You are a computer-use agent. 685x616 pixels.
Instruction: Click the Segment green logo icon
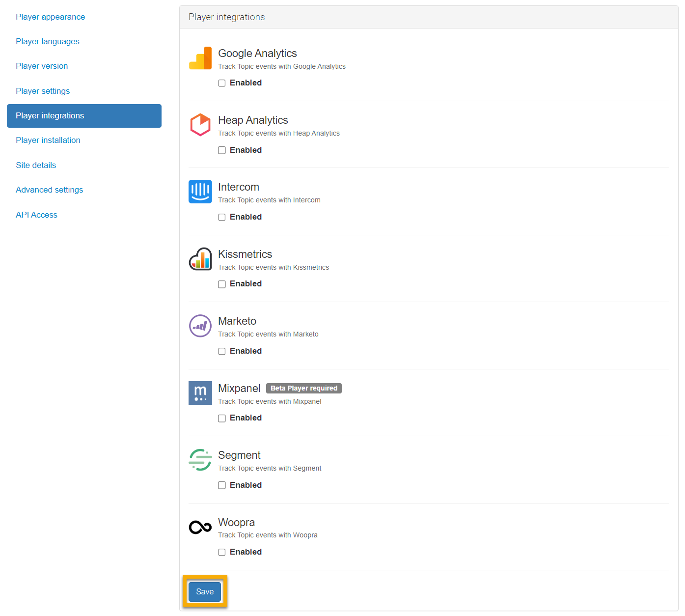(x=200, y=460)
